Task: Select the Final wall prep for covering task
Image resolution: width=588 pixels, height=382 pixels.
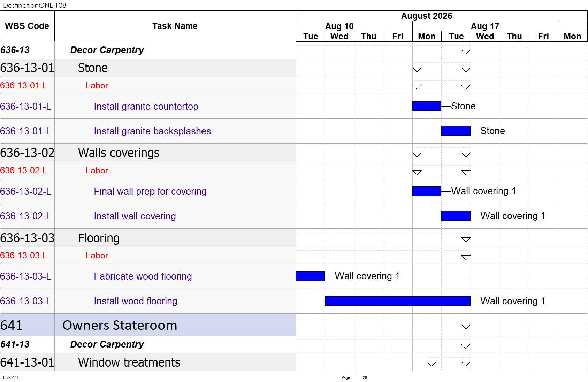Action: point(150,192)
